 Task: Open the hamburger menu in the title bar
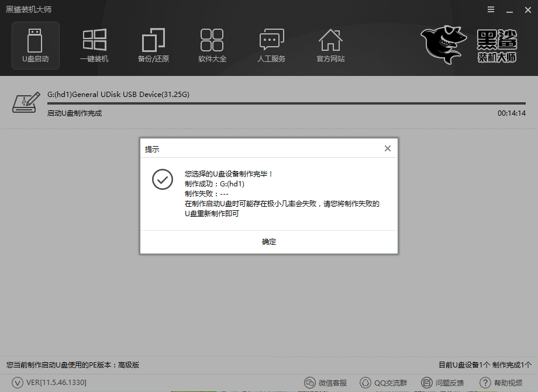[490, 9]
